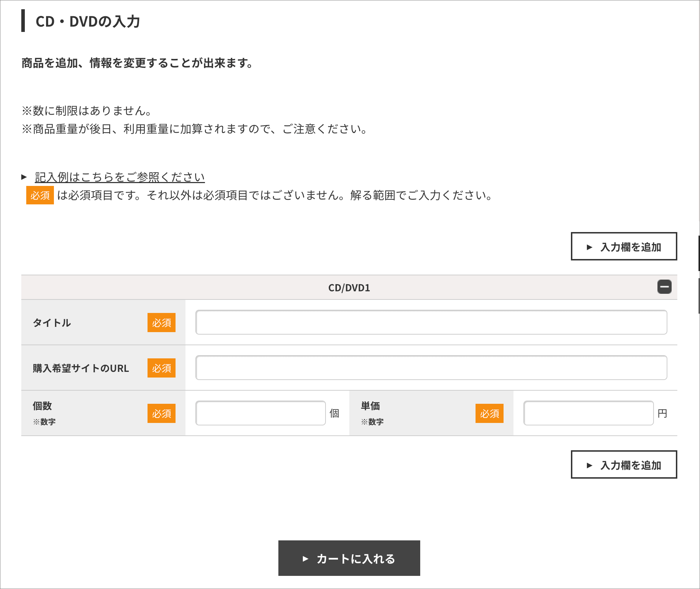Click the 円 unit label after price field
Image resolution: width=700 pixels, height=589 pixels.
pyautogui.click(x=662, y=413)
